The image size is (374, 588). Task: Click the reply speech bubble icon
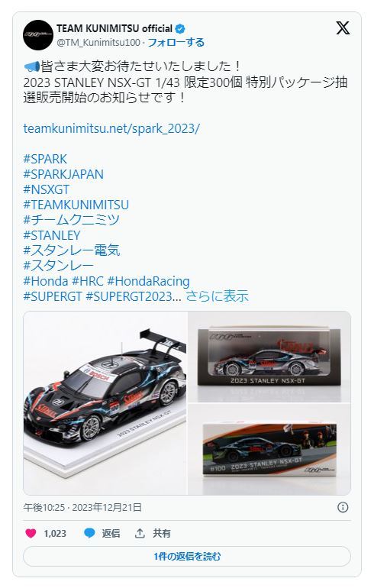[x=89, y=533]
